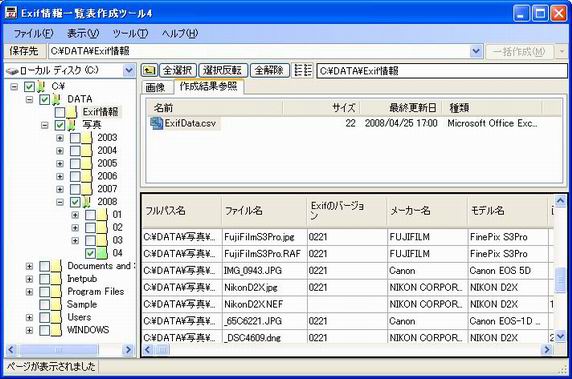Expand the 2005 folder node

pyautogui.click(x=60, y=163)
